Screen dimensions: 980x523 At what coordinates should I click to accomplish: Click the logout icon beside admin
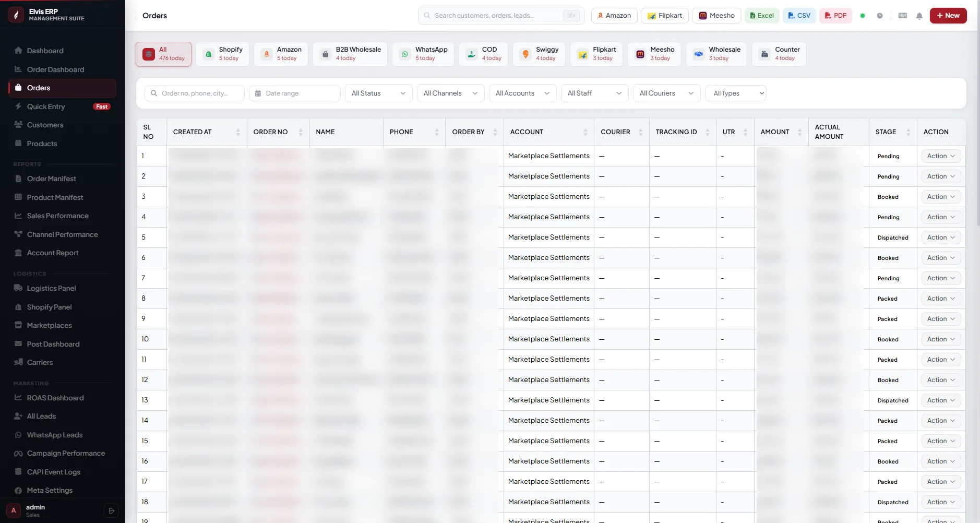111,510
